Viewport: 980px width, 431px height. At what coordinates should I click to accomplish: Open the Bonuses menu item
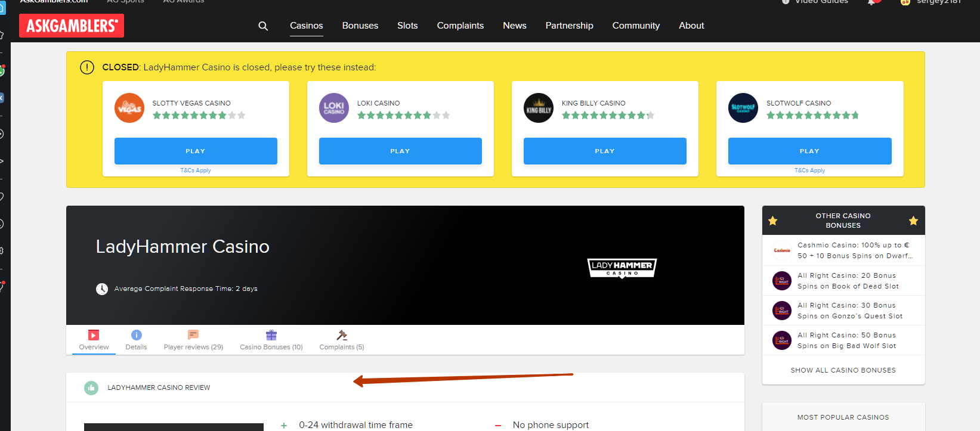(x=360, y=26)
